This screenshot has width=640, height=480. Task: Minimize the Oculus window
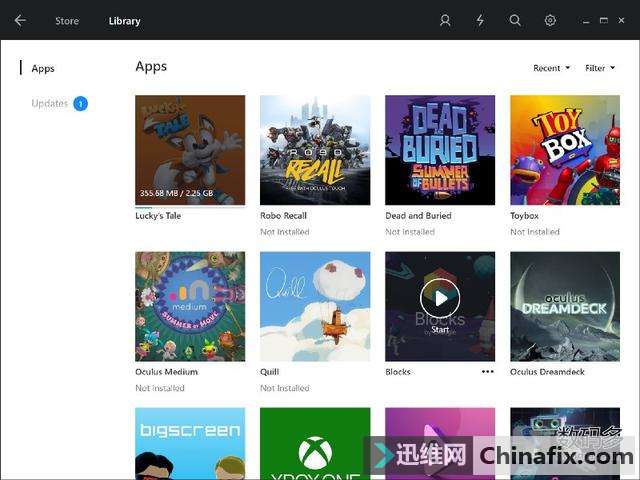586,21
